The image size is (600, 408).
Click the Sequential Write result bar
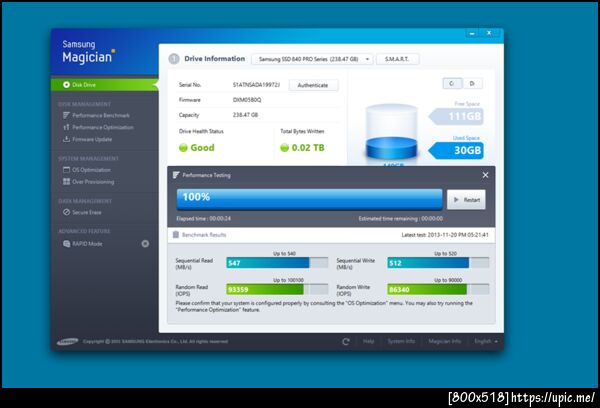[x=438, y=263]
